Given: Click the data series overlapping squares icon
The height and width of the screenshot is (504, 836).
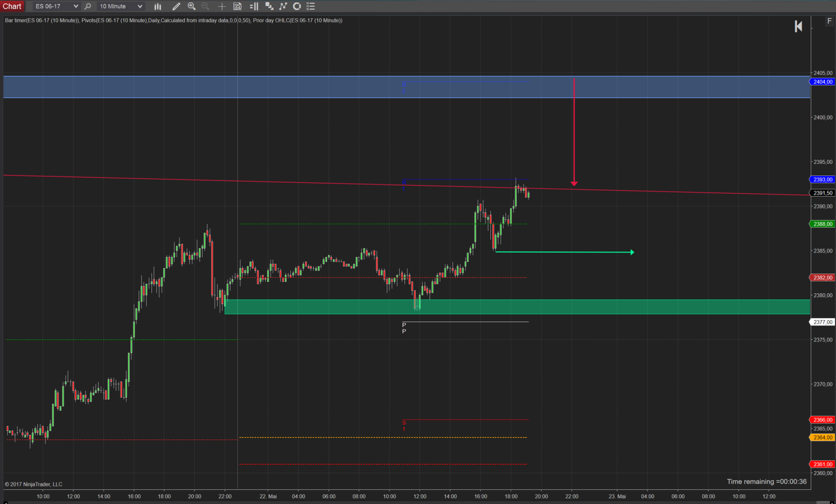Looking at the screenshot, I should (x=269, y=6).
